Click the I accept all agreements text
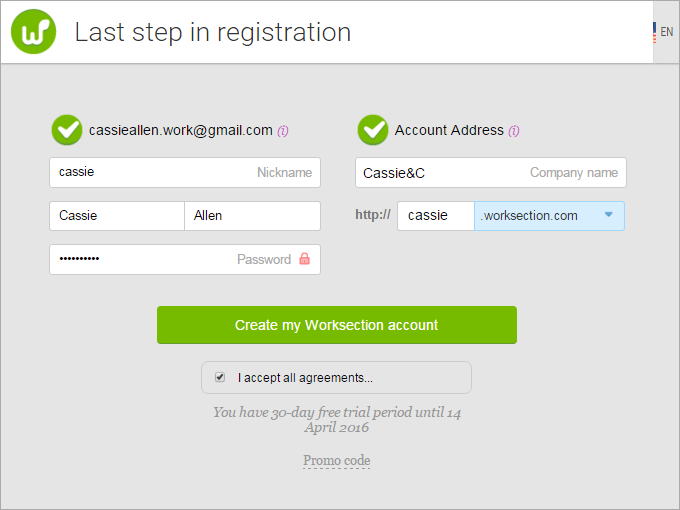Image resolution: width=680 pixels, height=510 pixels. click(x=305, y=378)
